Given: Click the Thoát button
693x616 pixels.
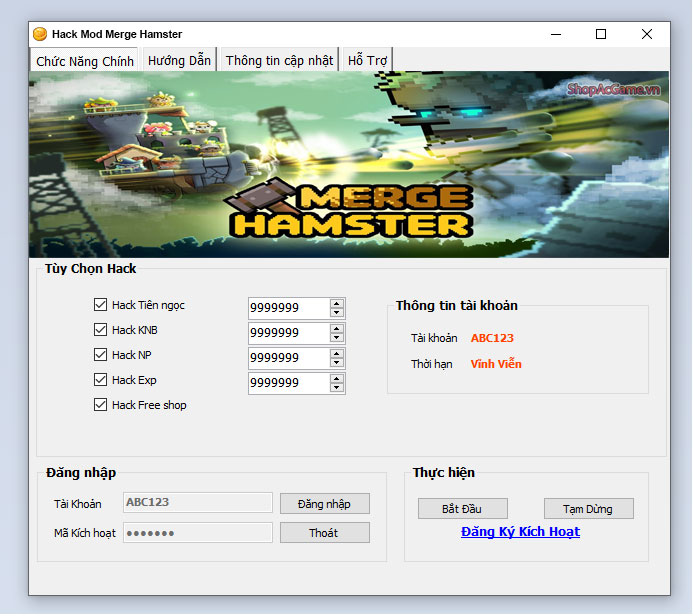Looking at the screenshot, I should tap(324, 533).
